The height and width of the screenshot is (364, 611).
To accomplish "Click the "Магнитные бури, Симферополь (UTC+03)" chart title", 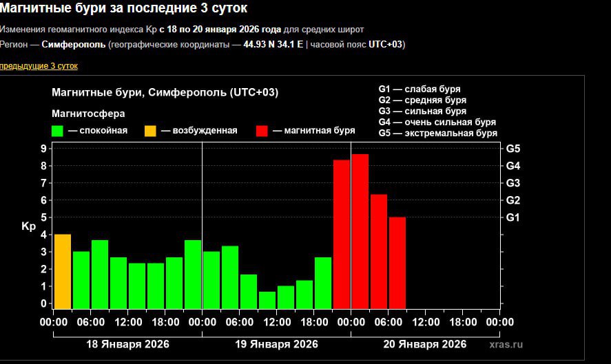I will [x=165, y=93].
